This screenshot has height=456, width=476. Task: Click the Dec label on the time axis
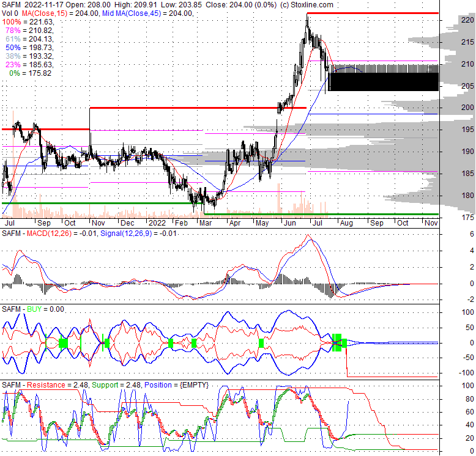tap(127, 223)
